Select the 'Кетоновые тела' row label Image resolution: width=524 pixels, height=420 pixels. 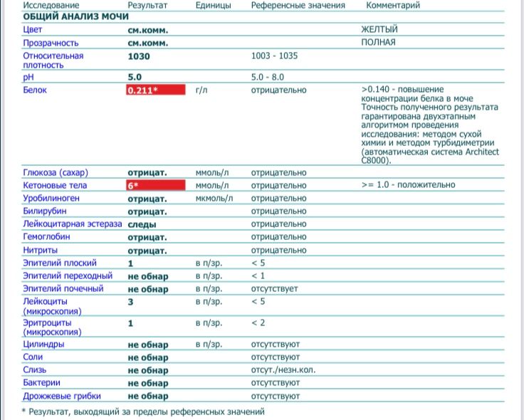(x=53, y=185)
